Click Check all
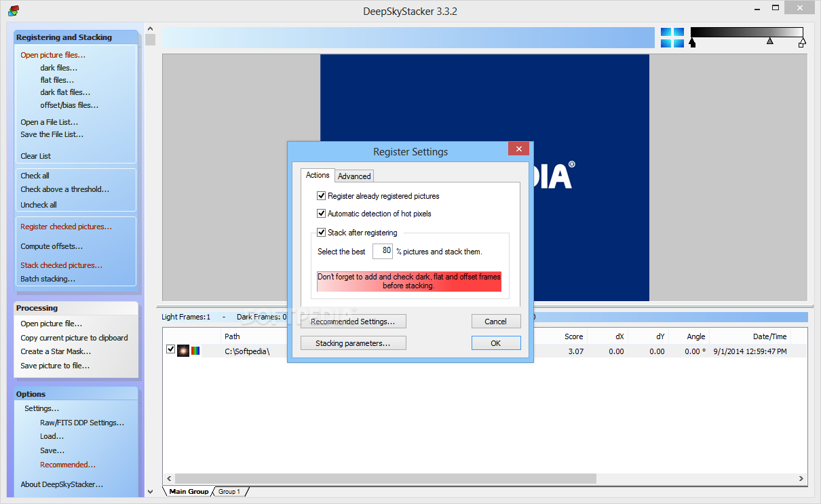The image size is (821, 504). pyautogui.click(x=35, y=176)
